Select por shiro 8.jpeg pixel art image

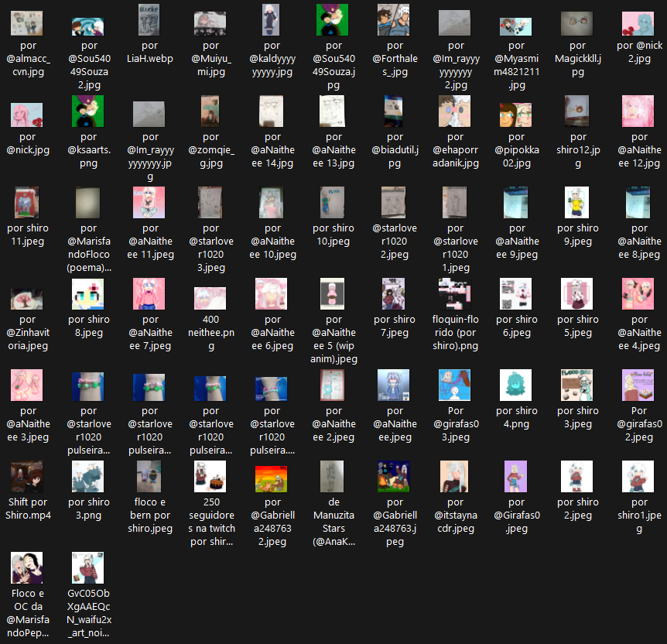(88, 294)
